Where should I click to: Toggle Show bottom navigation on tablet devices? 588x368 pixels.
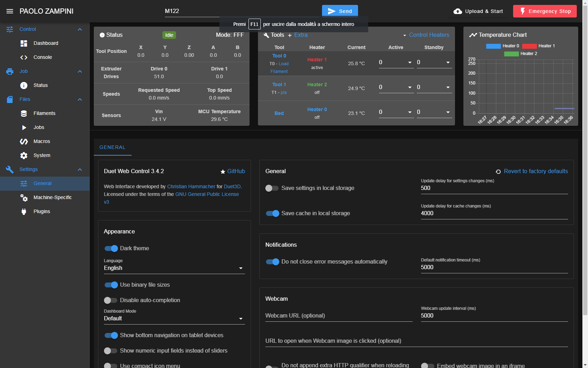click(x=111, y=335)
